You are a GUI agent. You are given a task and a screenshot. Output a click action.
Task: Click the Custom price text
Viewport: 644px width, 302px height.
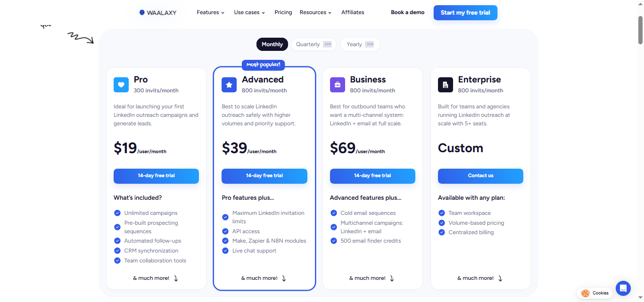461,148
